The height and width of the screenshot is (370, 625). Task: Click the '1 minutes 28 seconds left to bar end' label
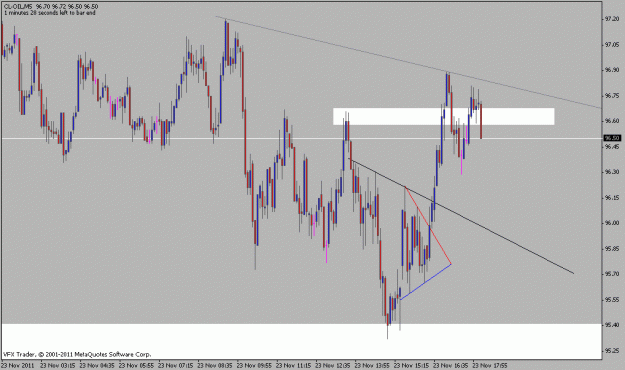50,13
